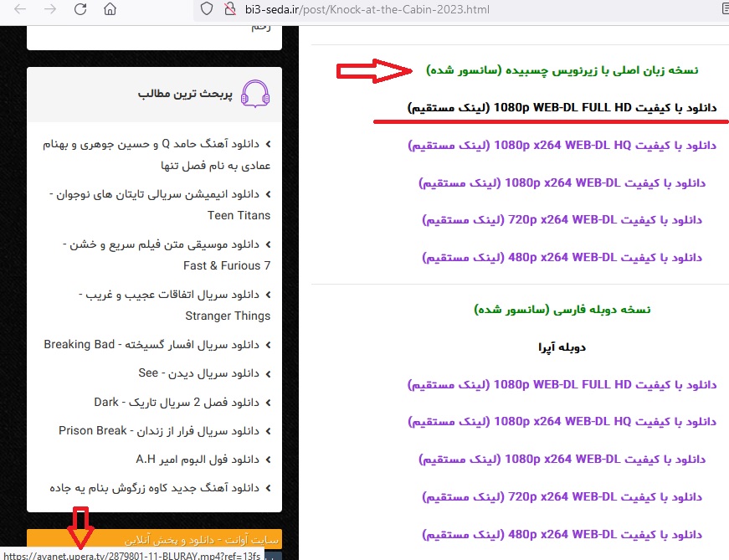Click chevron beside the Teen Titans item
The width and height of the screenshot is (729, 560).
269,194
